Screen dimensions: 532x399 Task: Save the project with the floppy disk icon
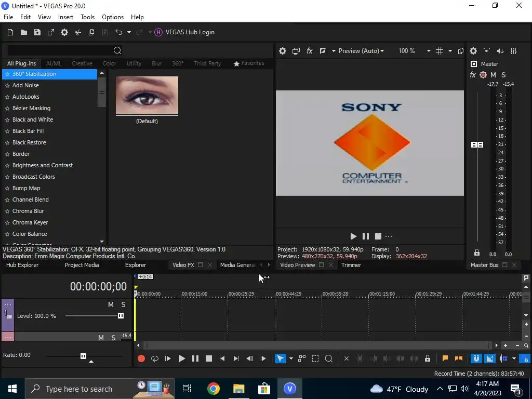coord(37,32)
